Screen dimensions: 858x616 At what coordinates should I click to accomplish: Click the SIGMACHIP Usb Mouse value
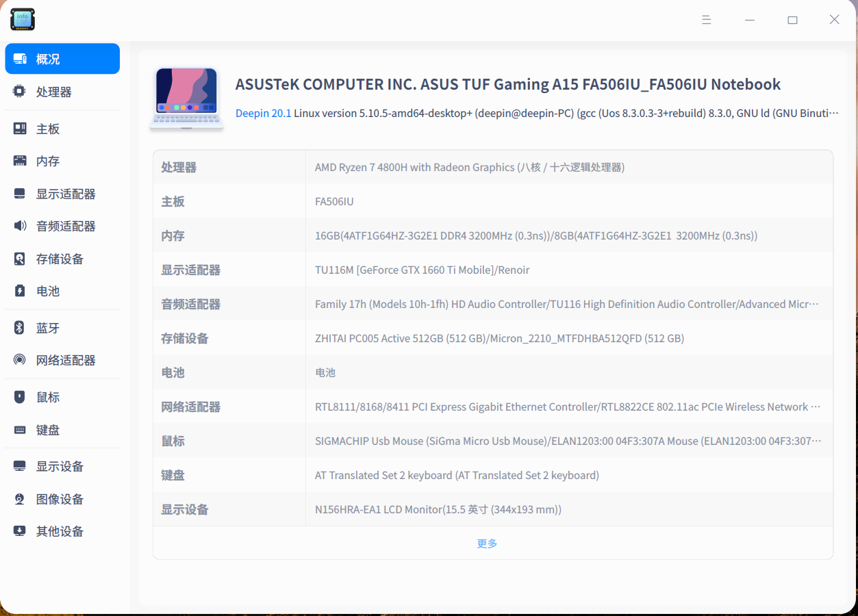pyautogui.click(x=568, y=441)
